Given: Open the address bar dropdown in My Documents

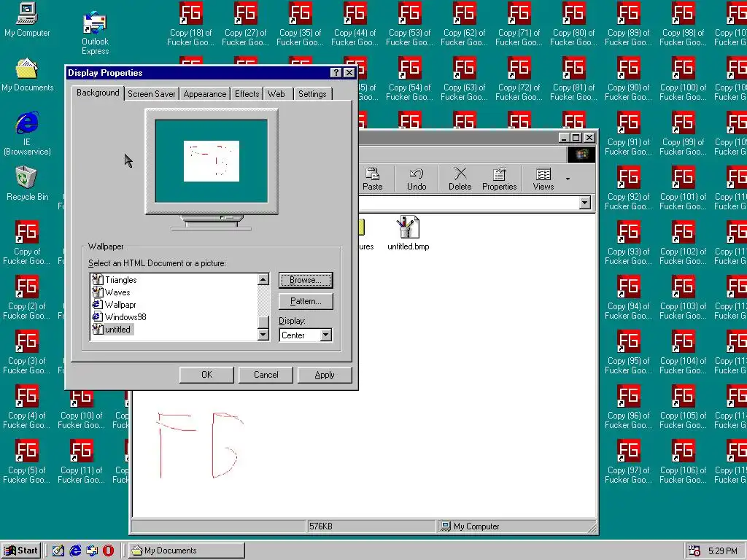Looking at the screenshot, I should point(585,203).
